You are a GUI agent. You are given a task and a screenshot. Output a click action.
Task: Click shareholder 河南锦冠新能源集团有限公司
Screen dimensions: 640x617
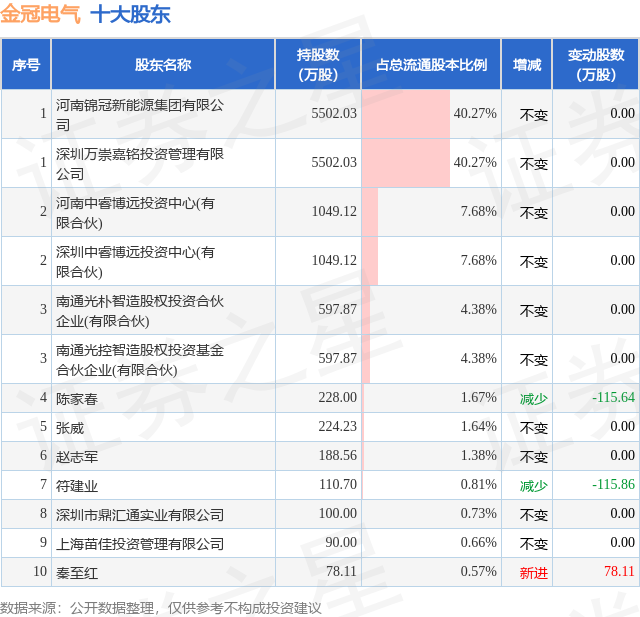pyautogui.click(x=140, y=115)
